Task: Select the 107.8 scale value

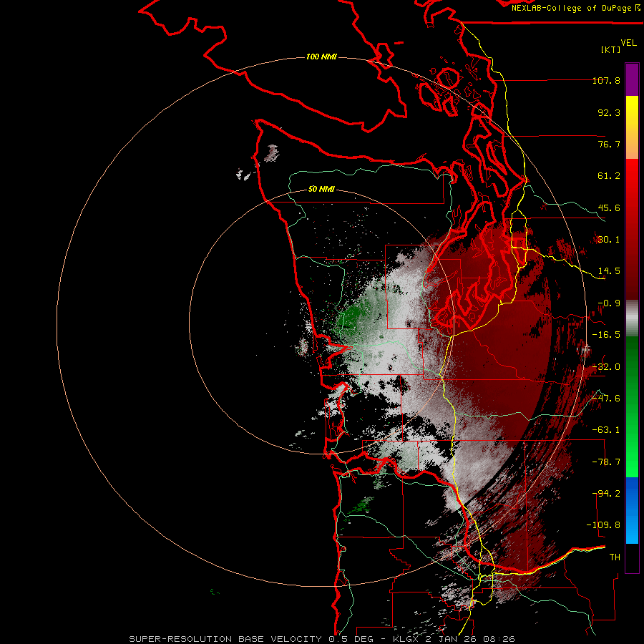Action: click(606, 80)
